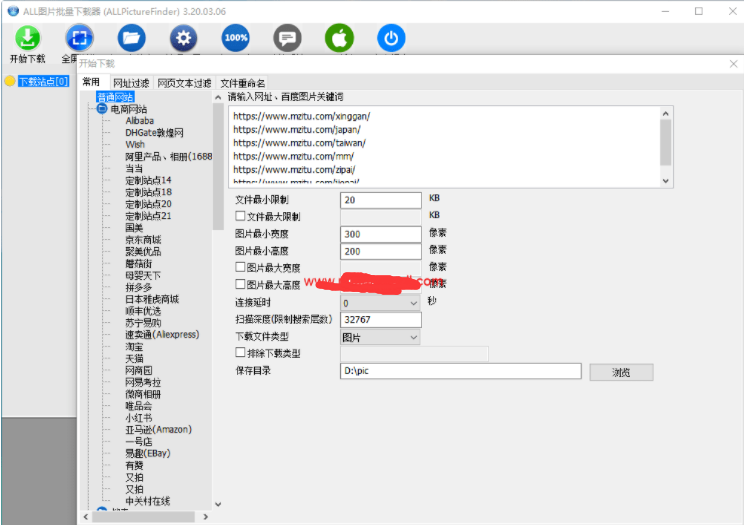
Task: Enable 排除下载类型 checkbox
Action: (241, 353)
